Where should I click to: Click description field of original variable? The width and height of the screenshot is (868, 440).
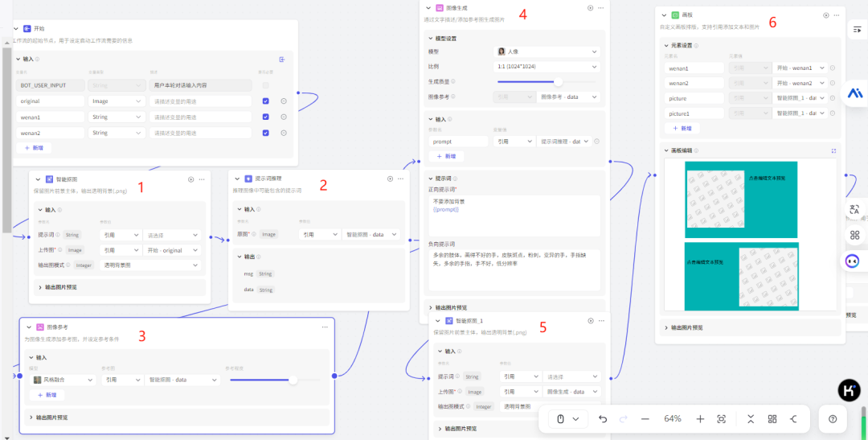pos(200,101)
